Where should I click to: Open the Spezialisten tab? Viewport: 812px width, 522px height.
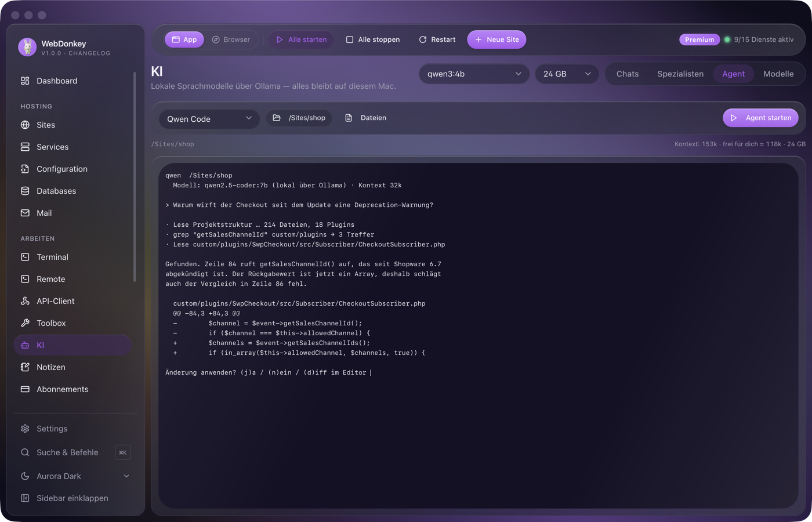[680, 74]
